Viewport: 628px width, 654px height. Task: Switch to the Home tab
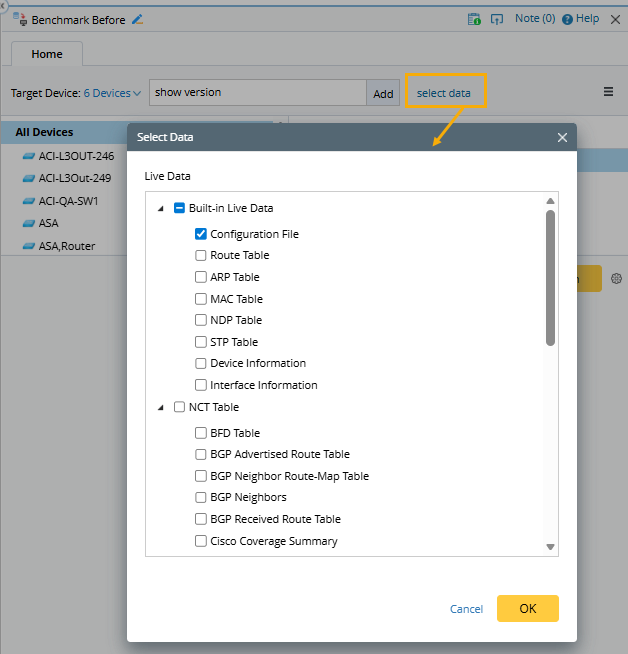(x=47, y=54)
